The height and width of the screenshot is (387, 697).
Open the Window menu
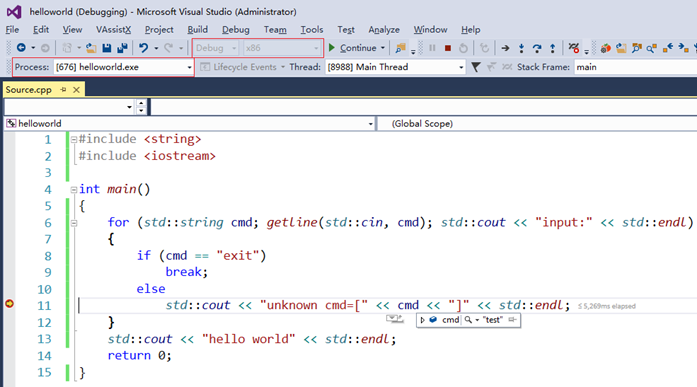coord(430,30)
